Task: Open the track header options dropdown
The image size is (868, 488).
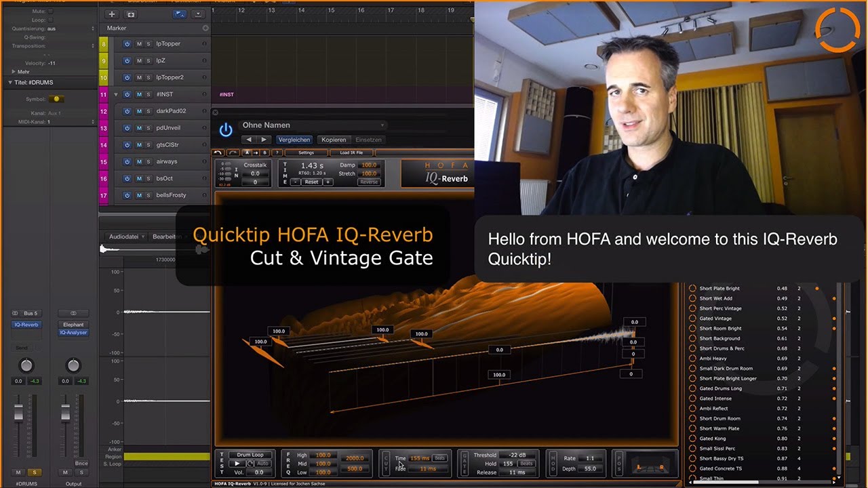Action: 197,14
